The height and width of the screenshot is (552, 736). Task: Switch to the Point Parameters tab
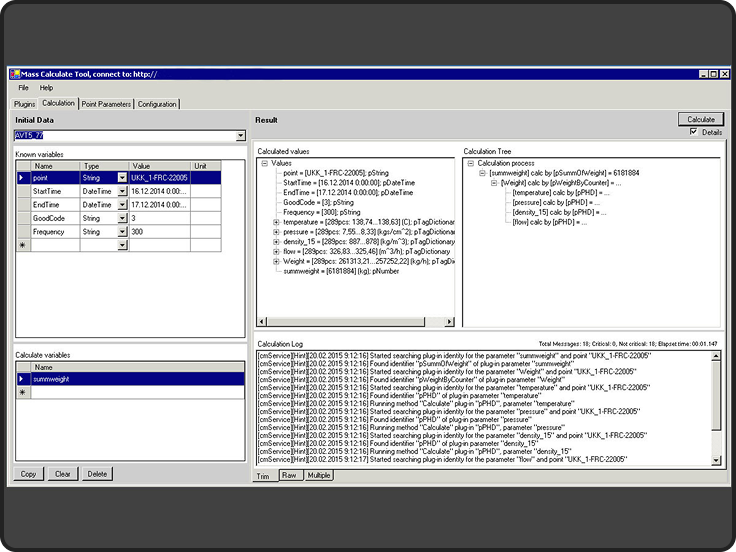coord(106,104)
